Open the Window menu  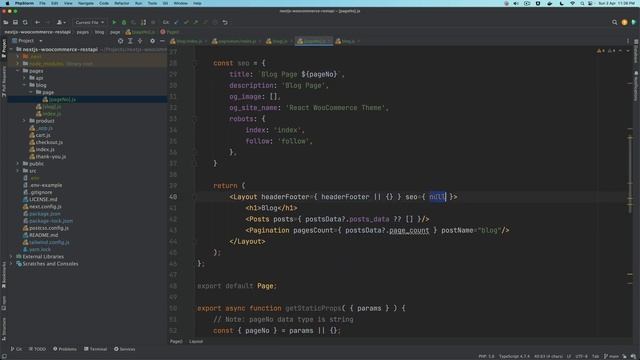[181, 3]
